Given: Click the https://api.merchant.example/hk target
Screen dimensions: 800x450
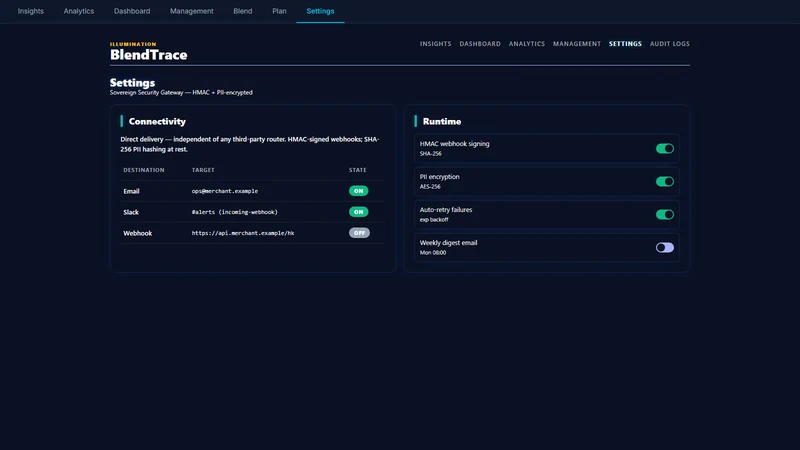Looking at the screenshot, I should pyautogui.click(x=243, y=233).
